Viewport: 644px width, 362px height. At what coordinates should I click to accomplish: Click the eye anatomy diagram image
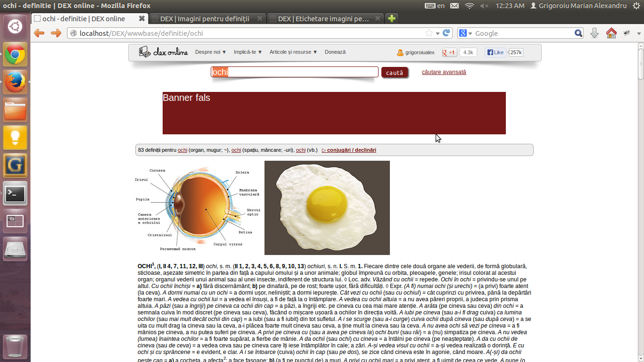198,209
